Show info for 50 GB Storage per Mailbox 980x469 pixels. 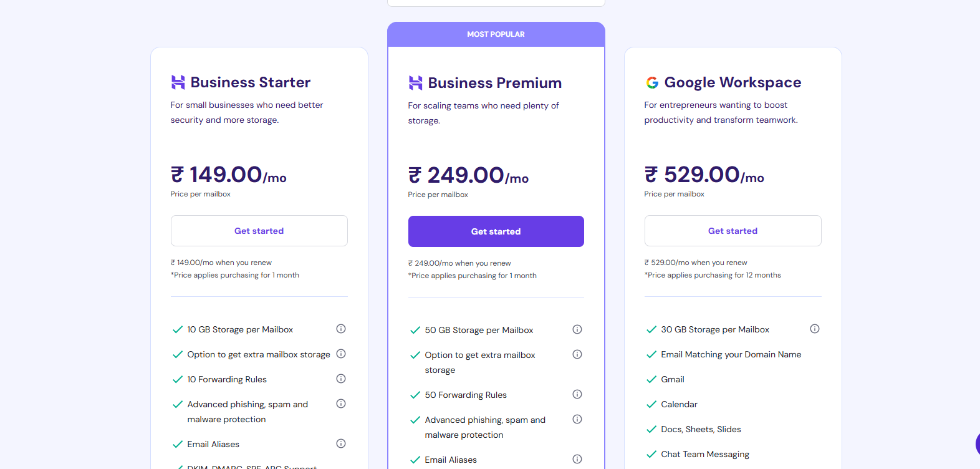577,329
